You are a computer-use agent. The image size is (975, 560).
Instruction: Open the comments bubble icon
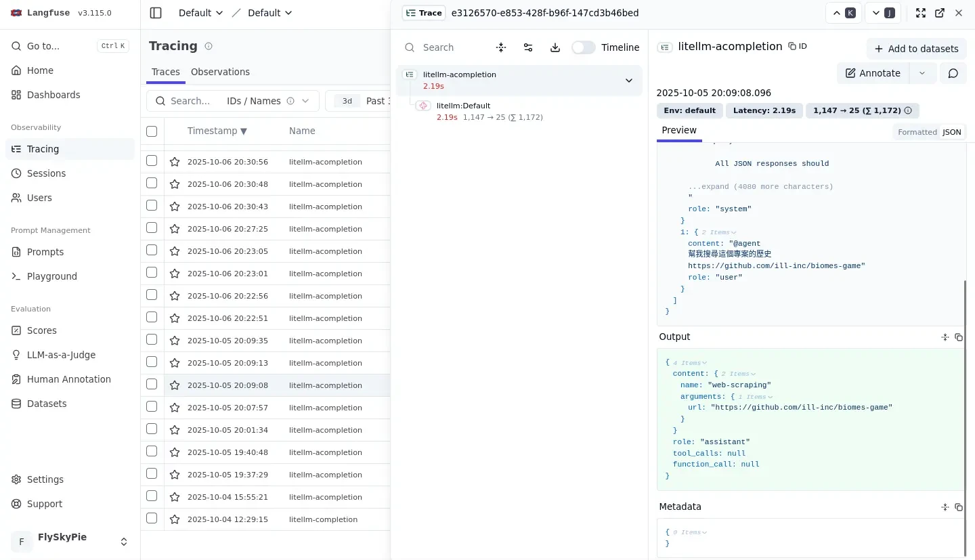953,73
